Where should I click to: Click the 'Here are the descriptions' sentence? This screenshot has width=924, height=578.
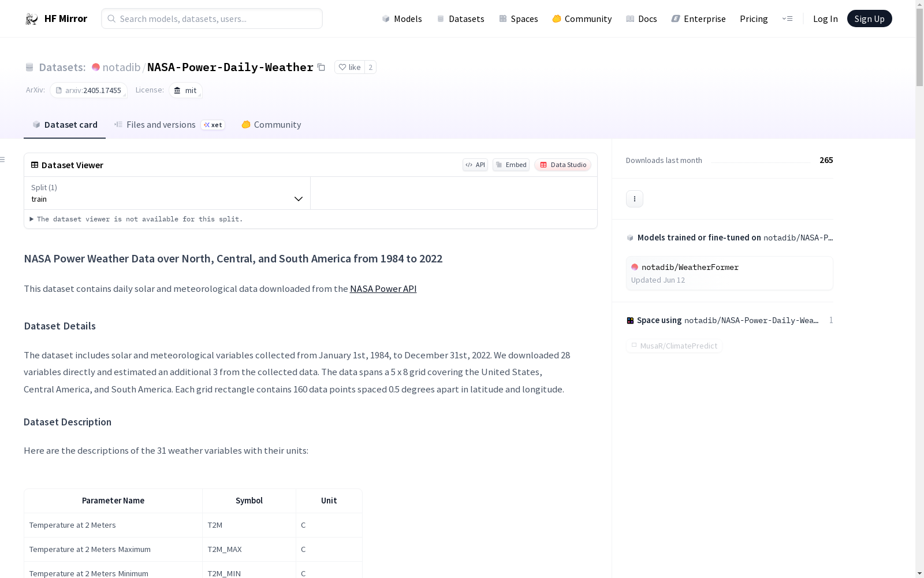166,450
